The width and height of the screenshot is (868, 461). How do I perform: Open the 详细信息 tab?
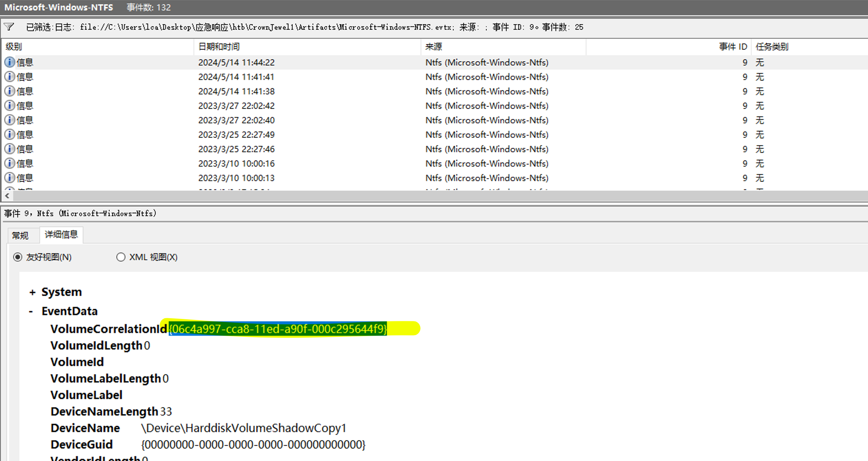point(61,235)
